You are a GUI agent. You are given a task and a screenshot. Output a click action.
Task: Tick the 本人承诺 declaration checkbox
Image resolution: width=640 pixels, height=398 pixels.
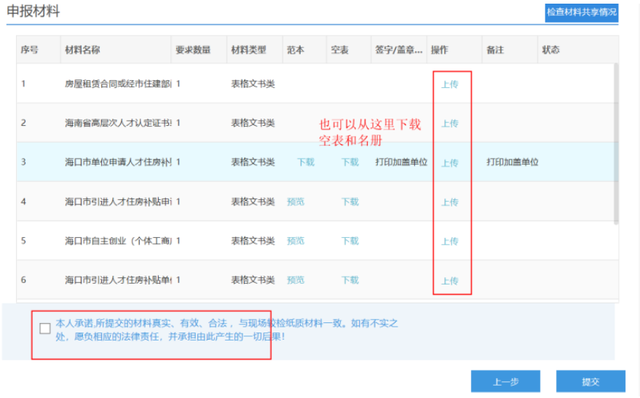pos(45,328)
